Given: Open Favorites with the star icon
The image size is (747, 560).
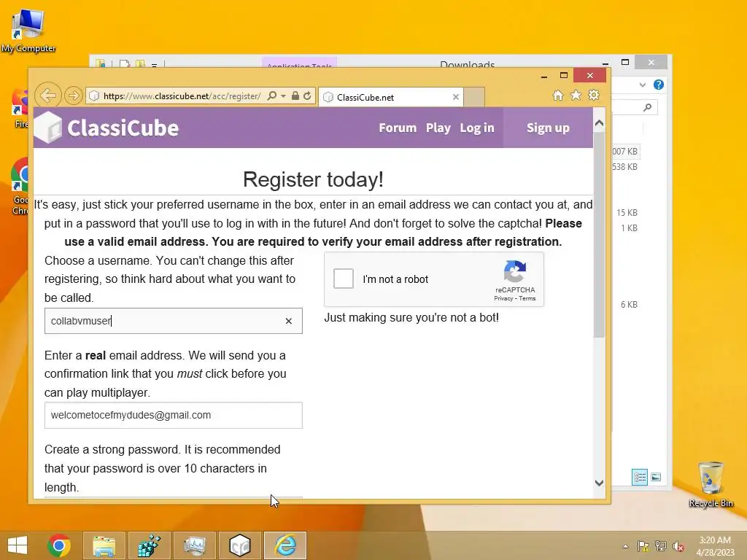Looking at the screenshot, I should [576, 96].
